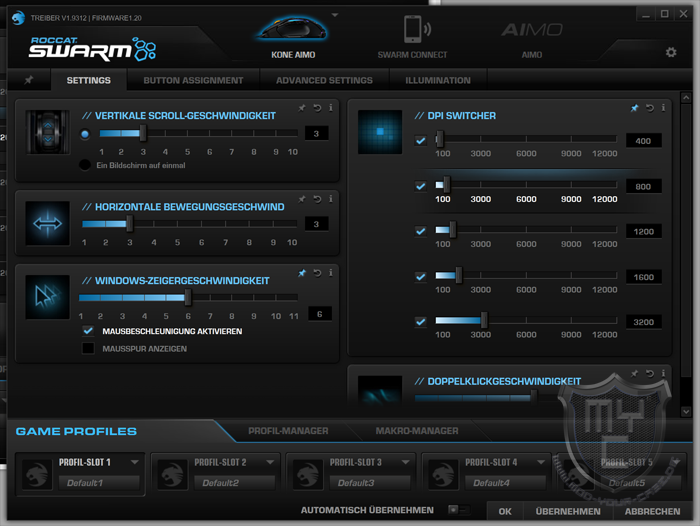This screenshot has width=700, height=526.
Task: Uncheck the 1600 DPI level checkbox
Action: 421,277
